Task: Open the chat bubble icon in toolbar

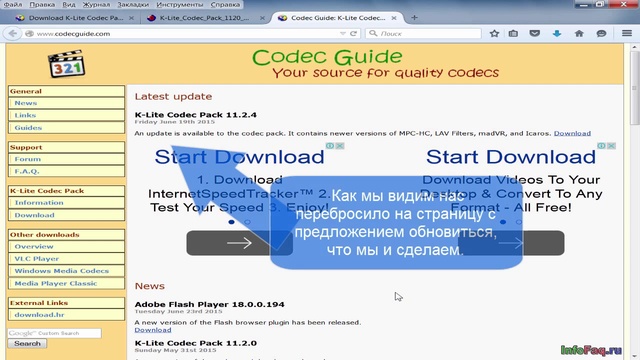Action: tap(601, 33)
